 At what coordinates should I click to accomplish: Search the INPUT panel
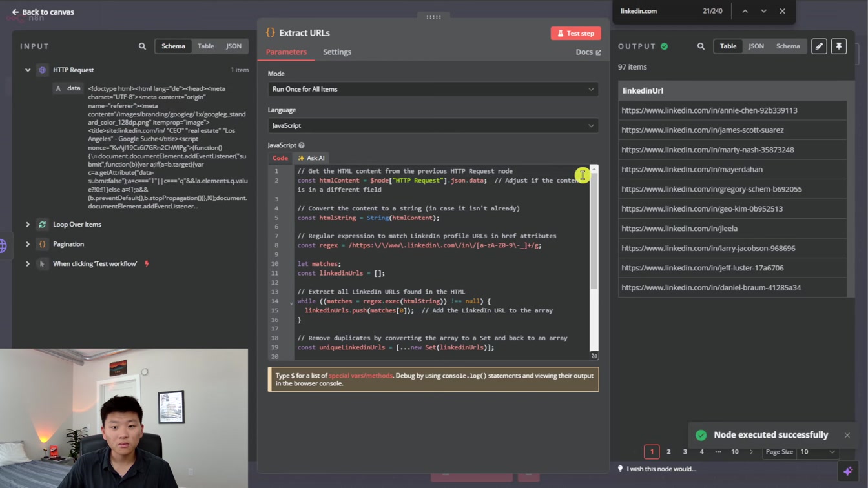point(142,46)
